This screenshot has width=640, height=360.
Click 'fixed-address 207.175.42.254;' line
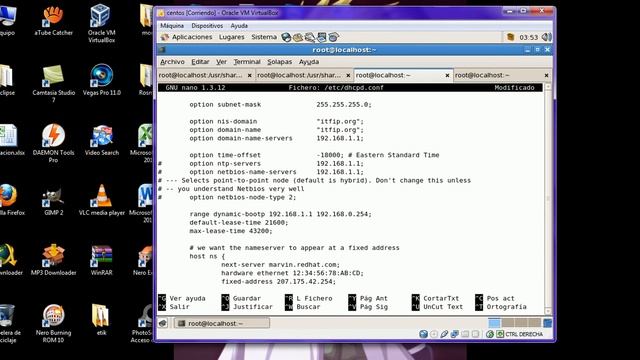coord(278,282)
